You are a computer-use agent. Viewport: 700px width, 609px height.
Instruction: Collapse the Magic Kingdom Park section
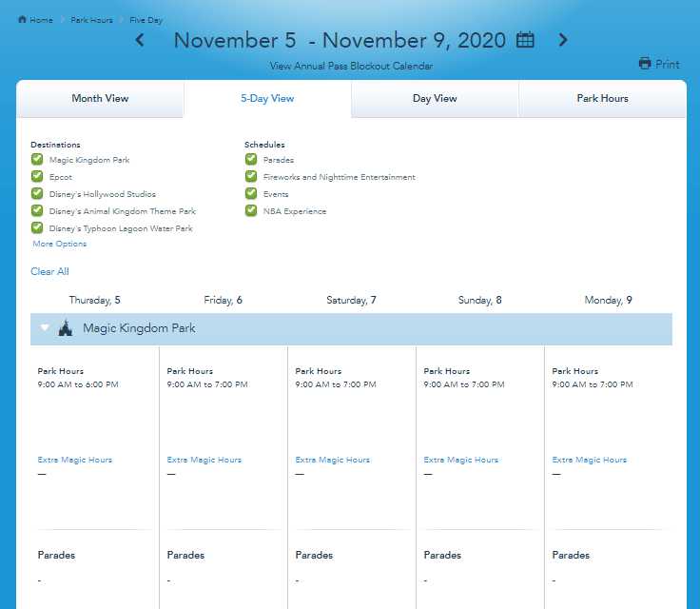coord(45,328)
